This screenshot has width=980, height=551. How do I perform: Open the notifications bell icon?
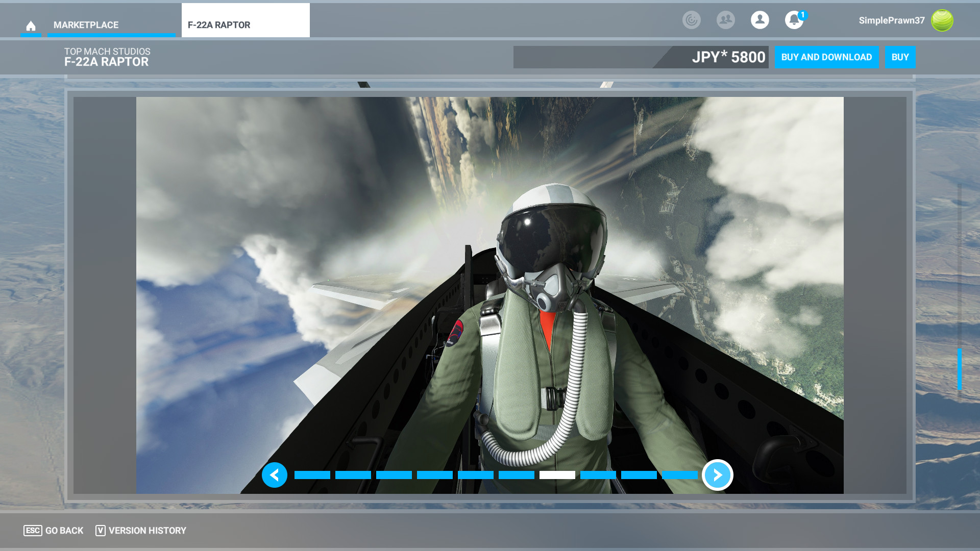[x=794, y=20]
